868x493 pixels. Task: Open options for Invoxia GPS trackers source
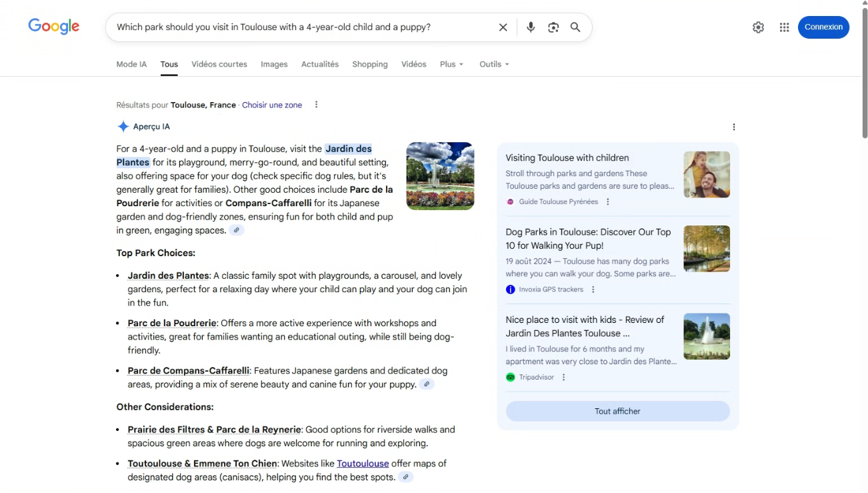tap(593, 290)
